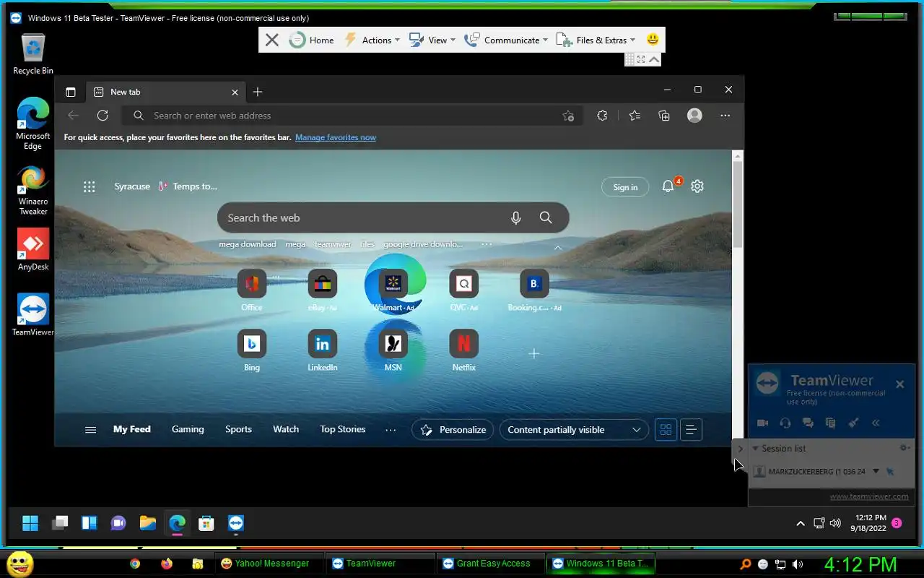Launch Microsoft Edge from the desktop shortcut
The height and width of the screenshot is (578, 924).
tap(32, 124)
